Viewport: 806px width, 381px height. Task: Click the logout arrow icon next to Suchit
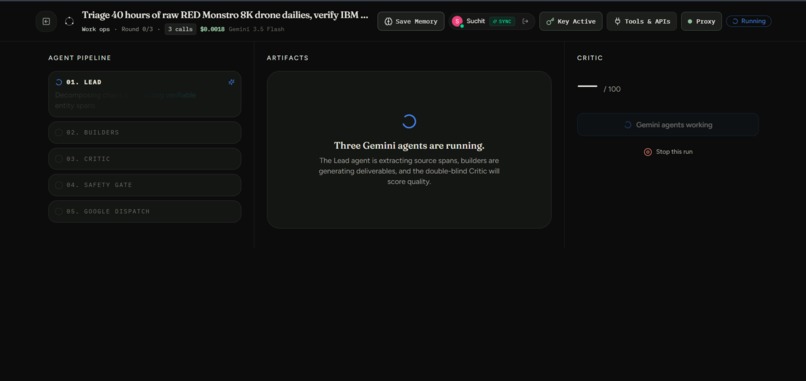click(x=525, y=21)
